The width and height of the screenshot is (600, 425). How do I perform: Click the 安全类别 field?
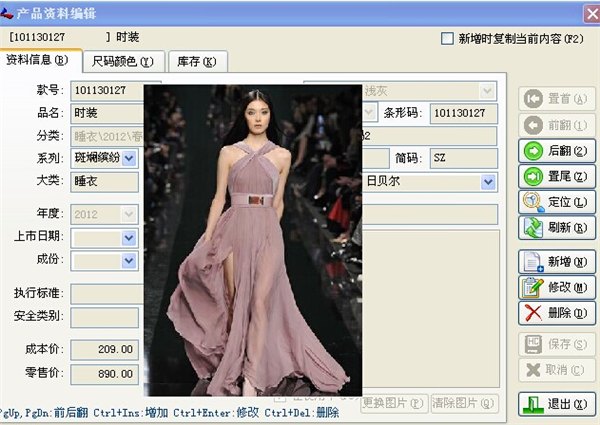coord(104,318)
